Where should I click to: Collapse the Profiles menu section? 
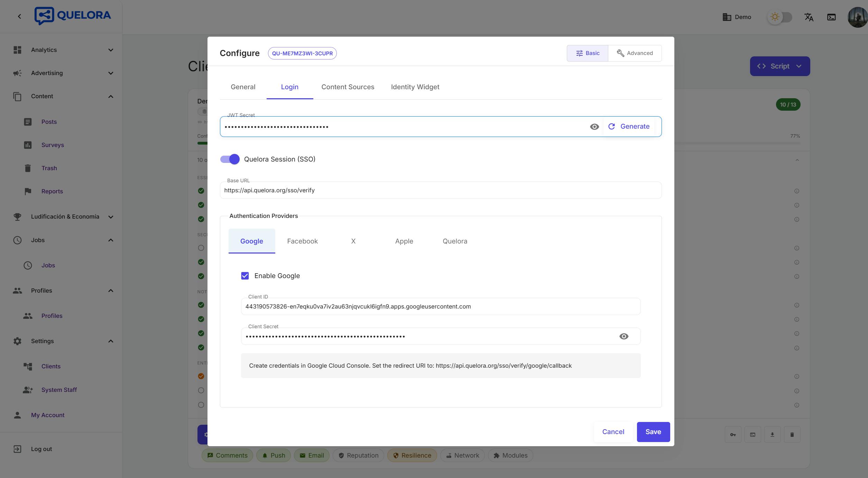[x=111, y=291]
